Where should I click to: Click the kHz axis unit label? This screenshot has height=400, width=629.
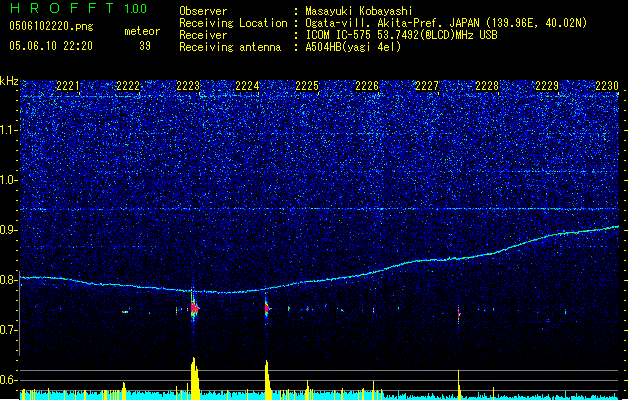tap(9, 81)
